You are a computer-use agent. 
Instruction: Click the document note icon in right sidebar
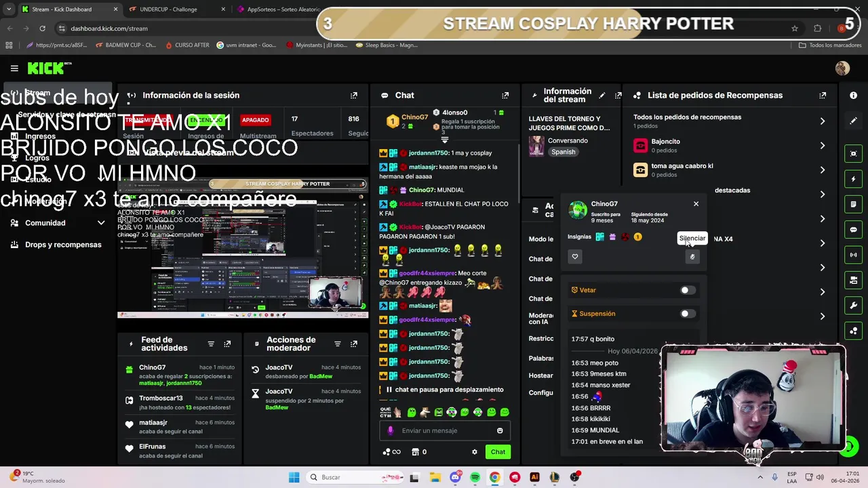[x=853, y=204]
